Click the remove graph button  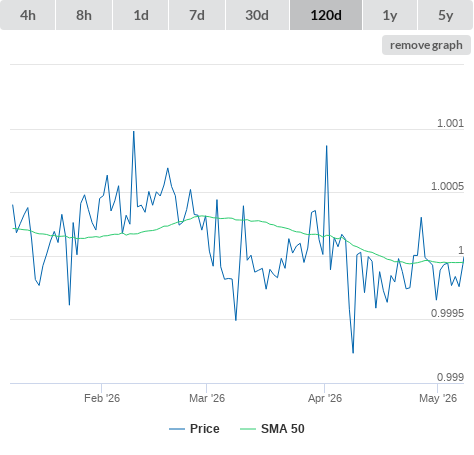tap(426, 45)
